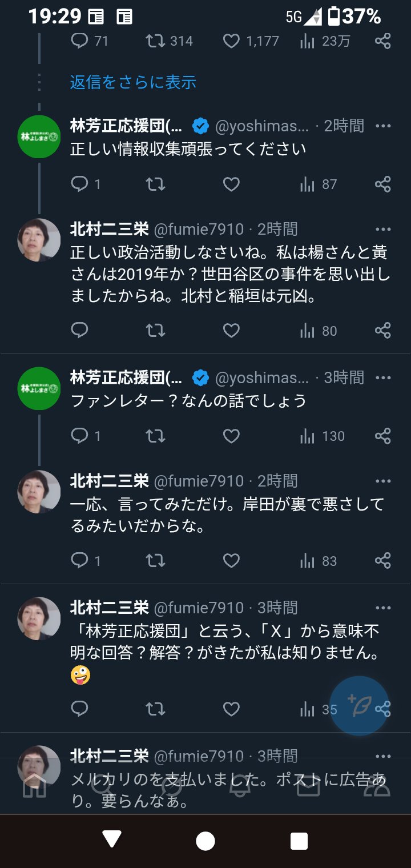Open more options on 林芳正応援団's ファンレター tweet
This screenshot has height=868, width=411.
point(384,377)
